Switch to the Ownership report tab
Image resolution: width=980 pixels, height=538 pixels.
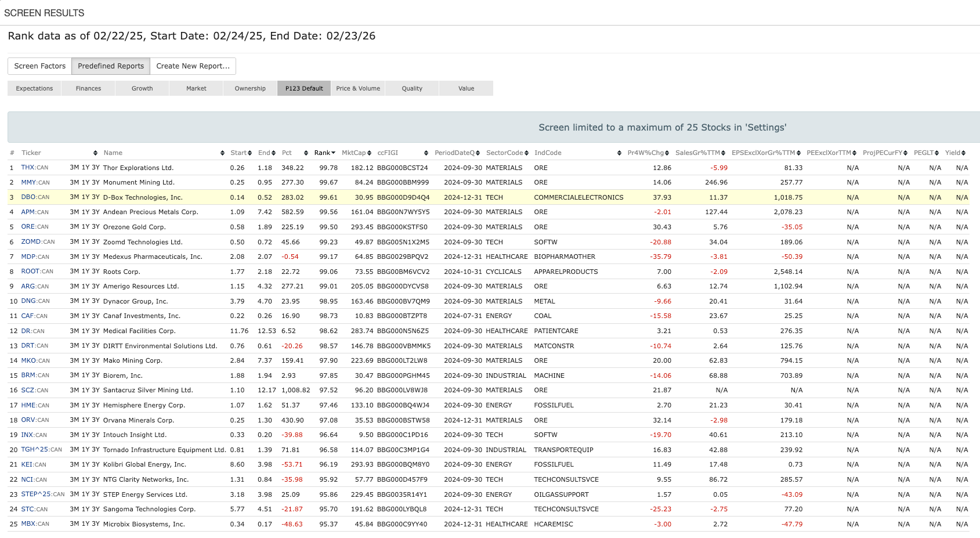pyautogui.click(x=250, y=88)
